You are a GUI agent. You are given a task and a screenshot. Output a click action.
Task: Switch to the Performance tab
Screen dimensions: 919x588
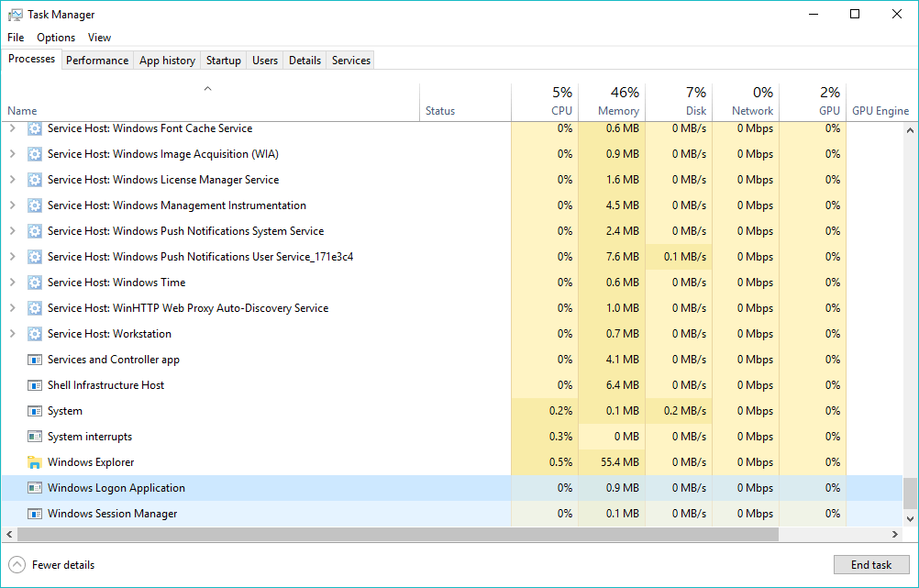coord(97,60)
